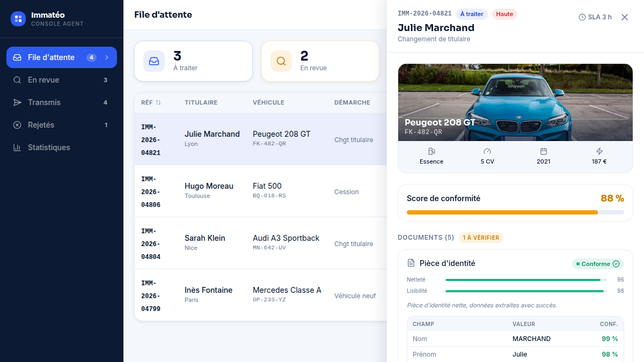Click the lightning icon above 187 €
Screen dimensions: 644x362
[x=599, y=151]
